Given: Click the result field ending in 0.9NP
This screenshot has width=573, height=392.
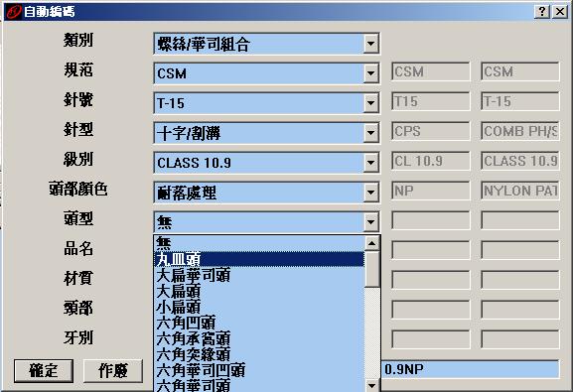Looking at the screenshot, I should [x=471, y=369].
